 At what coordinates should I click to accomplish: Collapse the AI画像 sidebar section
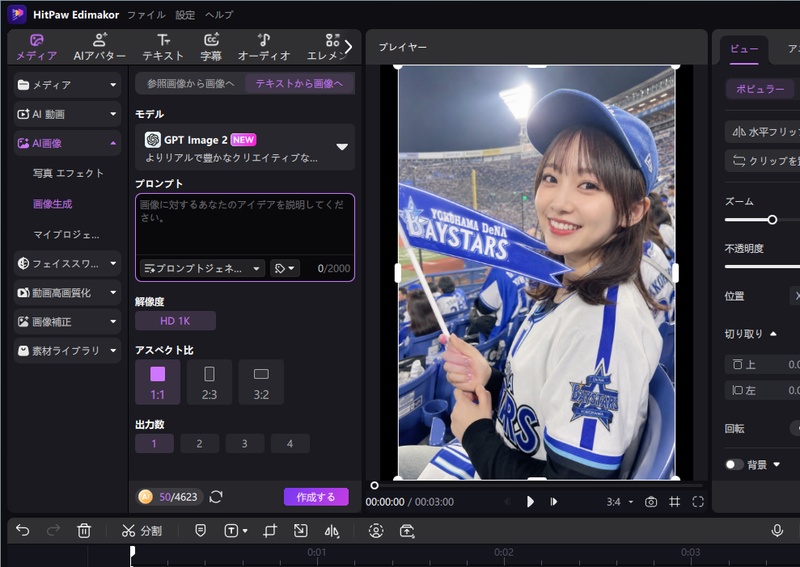pos(67,143)
